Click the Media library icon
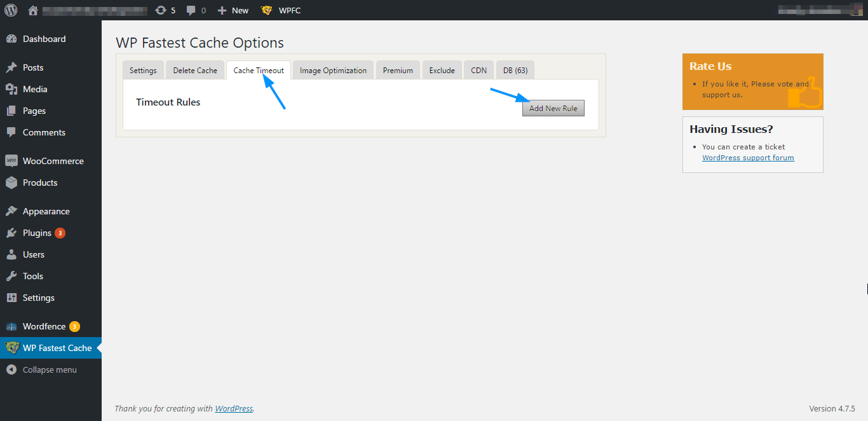 (11, 89)
